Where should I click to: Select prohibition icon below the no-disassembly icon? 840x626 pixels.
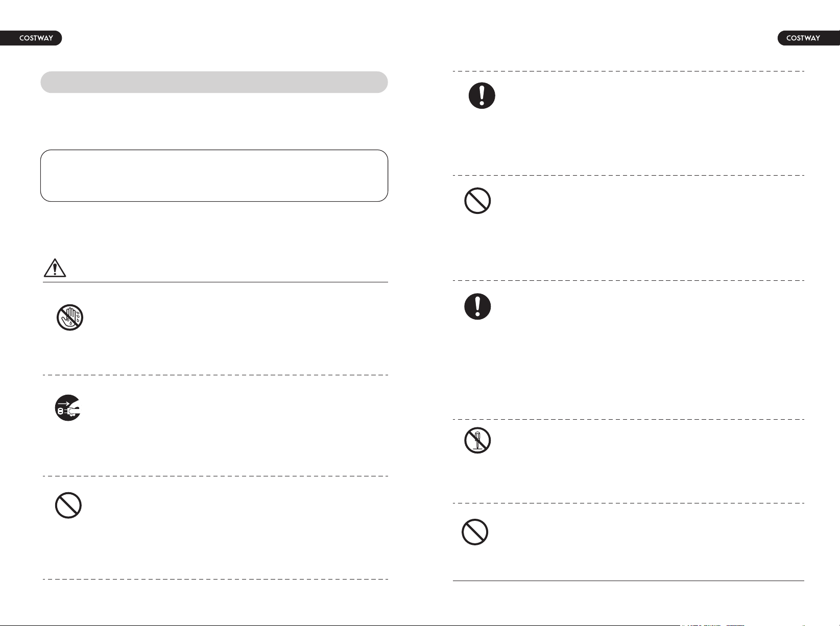pyautogui.click(x=475, y=532)
